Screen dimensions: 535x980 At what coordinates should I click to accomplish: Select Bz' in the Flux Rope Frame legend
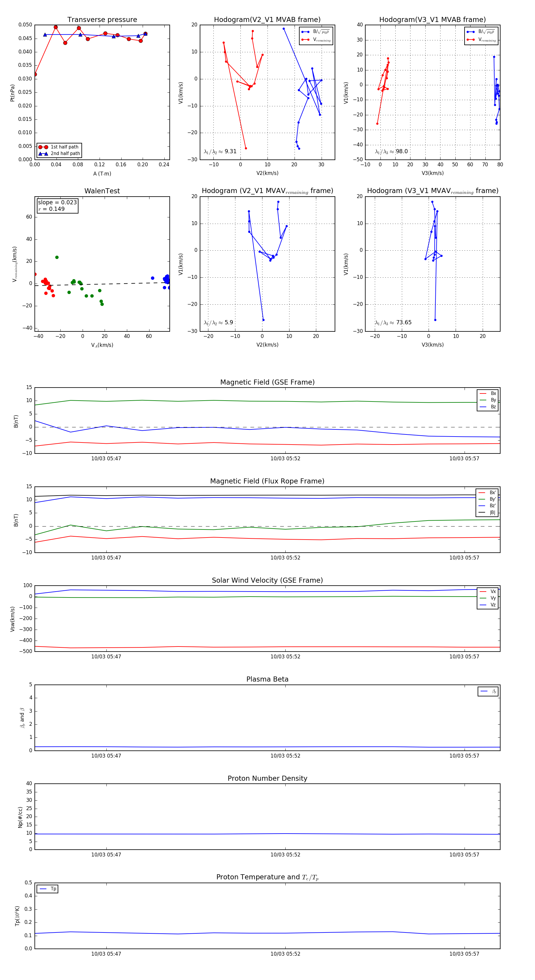click(487, 506)
